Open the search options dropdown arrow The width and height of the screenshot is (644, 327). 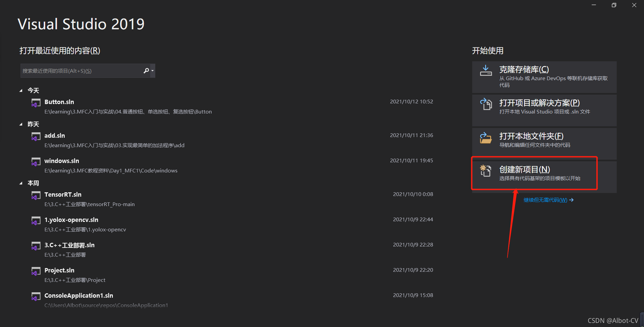click(153, 71)
